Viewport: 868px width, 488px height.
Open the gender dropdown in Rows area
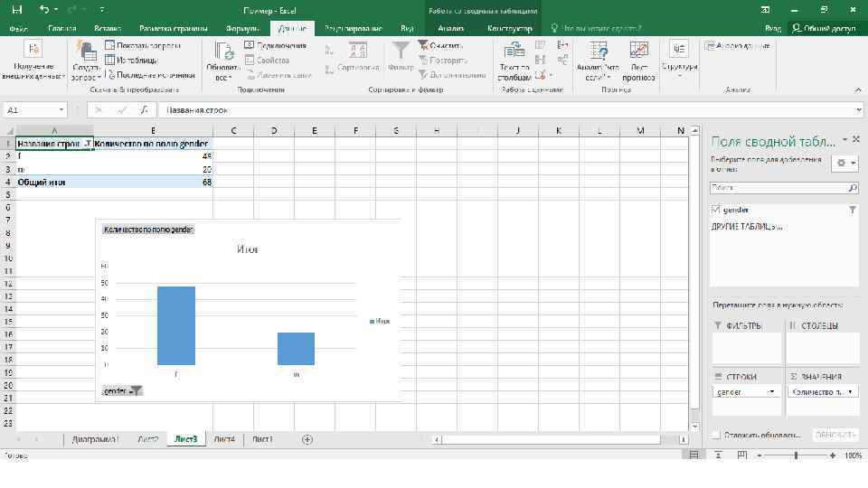[771, 391]
